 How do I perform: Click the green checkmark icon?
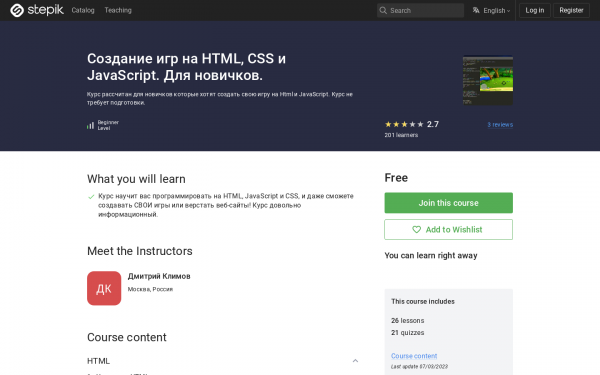click(x=91, y=197)
